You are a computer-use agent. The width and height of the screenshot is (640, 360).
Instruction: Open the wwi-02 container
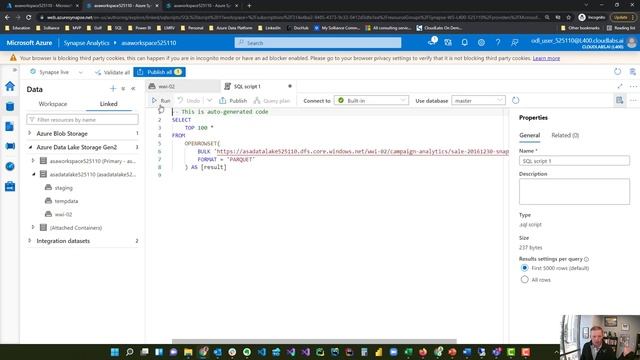63,214
